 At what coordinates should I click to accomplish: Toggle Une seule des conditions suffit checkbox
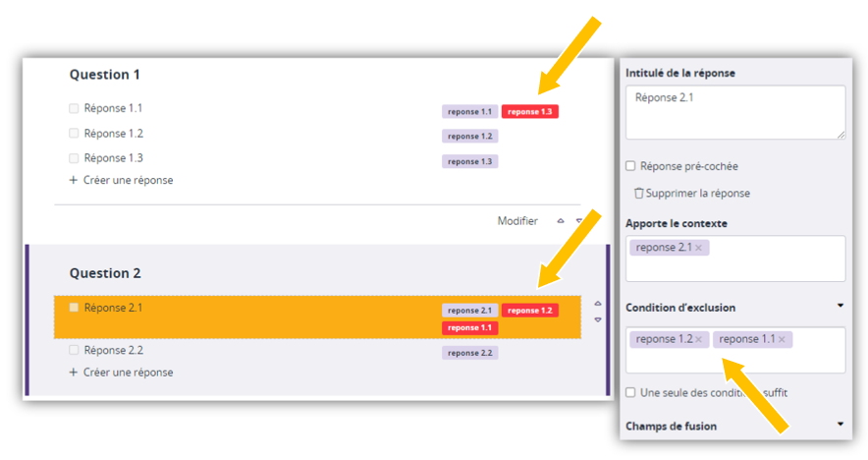tap(631, 393)
